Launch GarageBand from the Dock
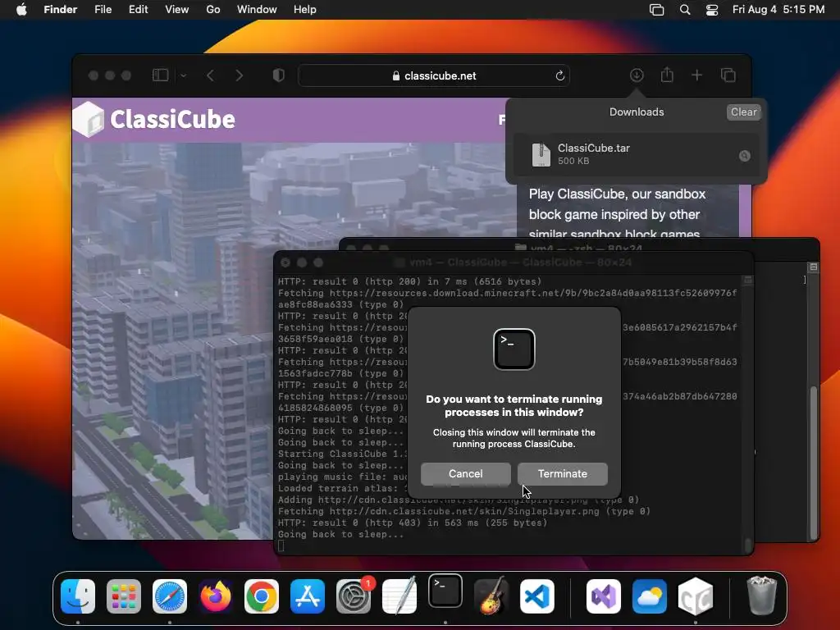This screenshot has width=840, height=630. pos(491,596)
